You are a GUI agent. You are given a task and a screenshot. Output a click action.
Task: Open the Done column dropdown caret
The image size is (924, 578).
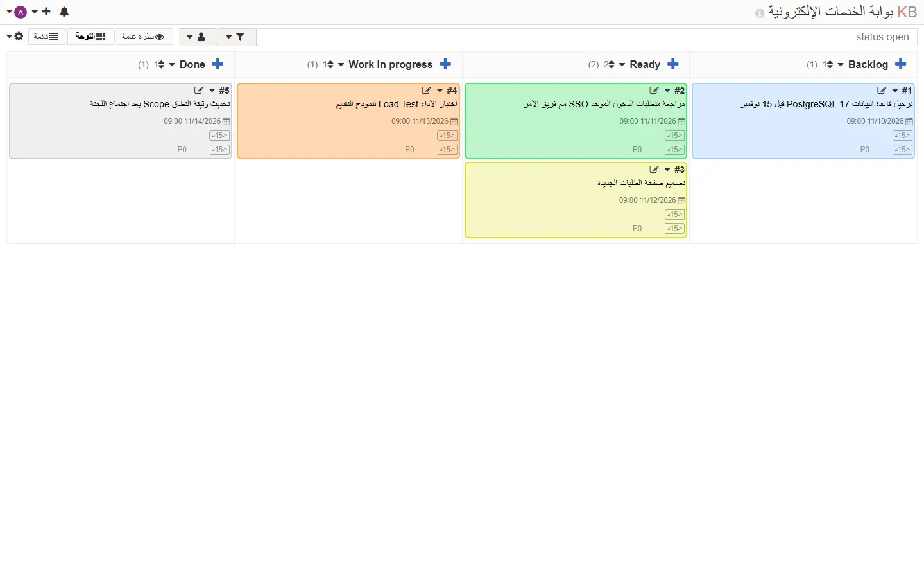click(172, 64)
